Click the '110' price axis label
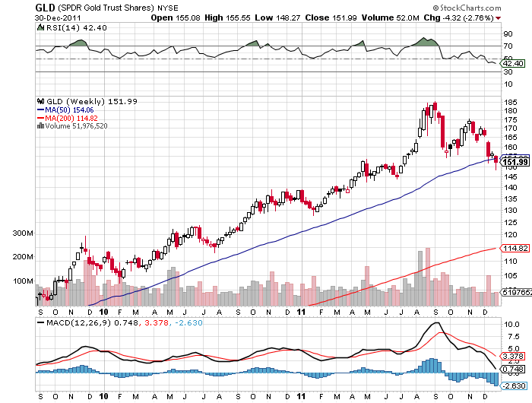This screenshot has width=532, height=403. 510,262
